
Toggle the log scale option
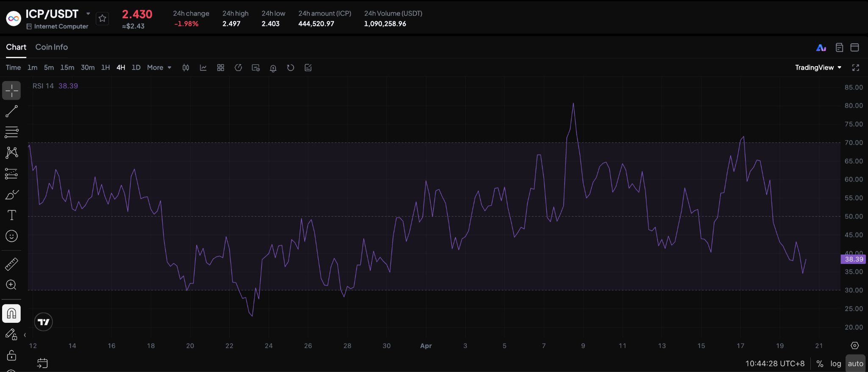click(835, 364)
